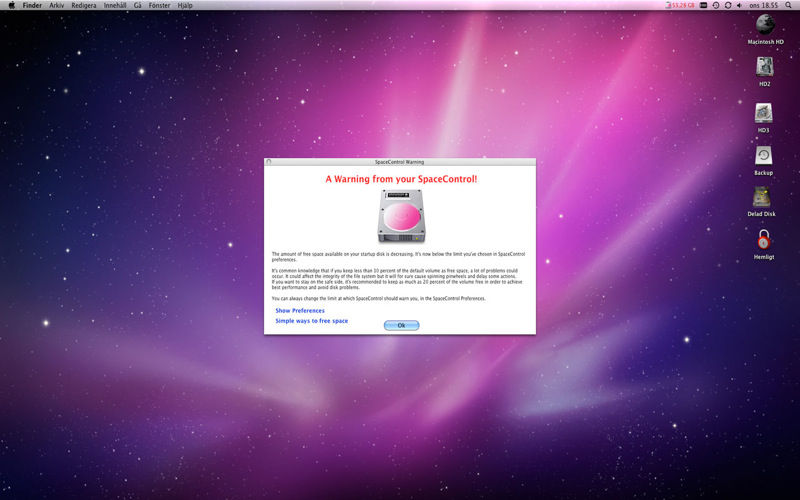Select the Macintosh HD desktop icon
Screen dimensions: 800x500
764,25
